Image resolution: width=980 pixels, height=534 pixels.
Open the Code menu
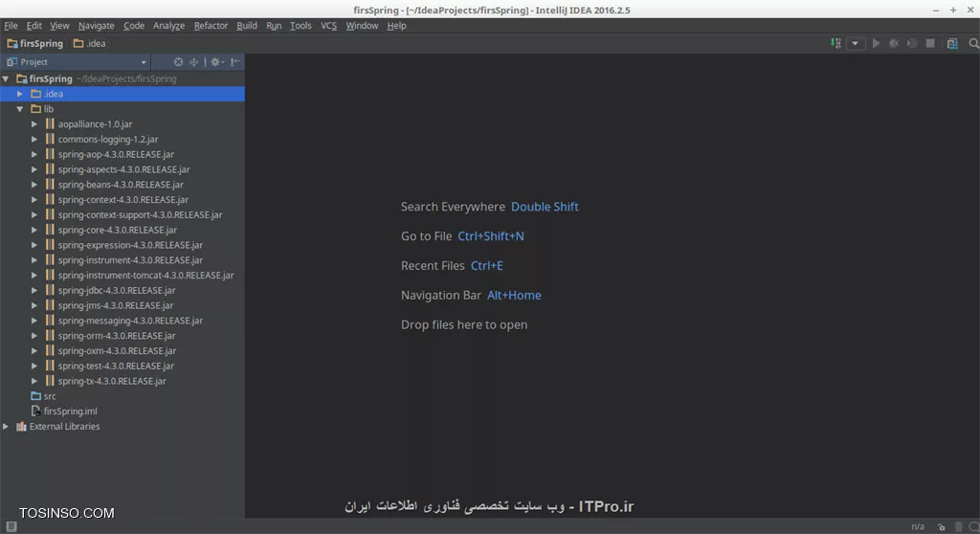tap(134, 26)
